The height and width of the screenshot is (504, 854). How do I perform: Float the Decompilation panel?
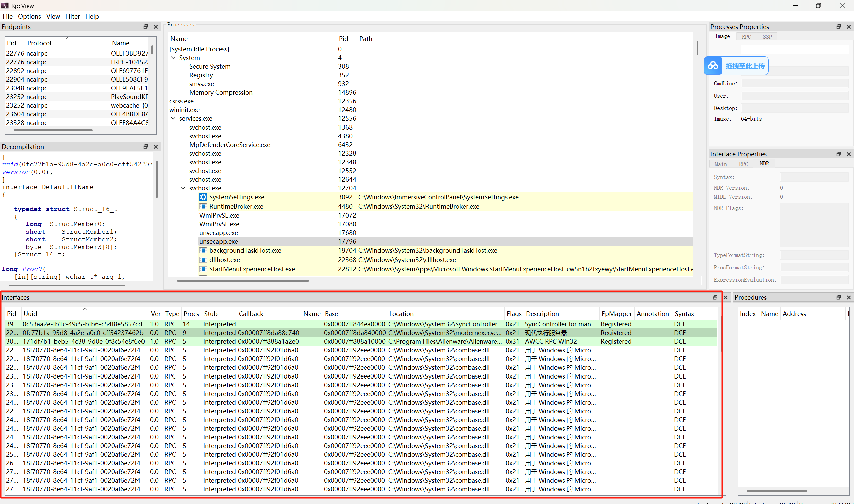pos(145,147)
